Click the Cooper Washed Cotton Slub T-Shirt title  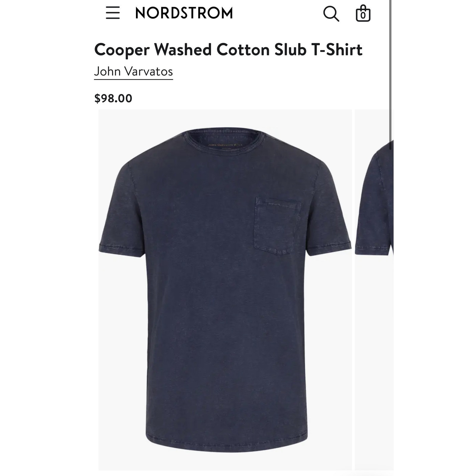click(x=228, y=49)
